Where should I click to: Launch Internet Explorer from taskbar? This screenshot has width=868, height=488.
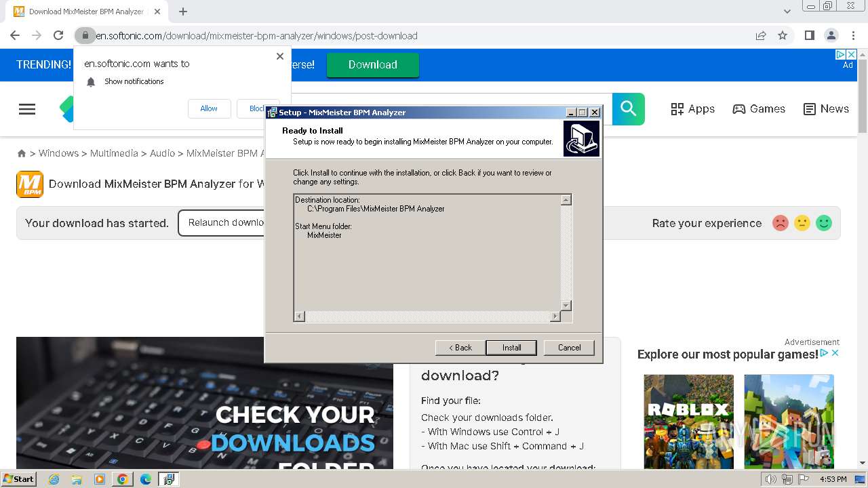[x=54, y=479]
